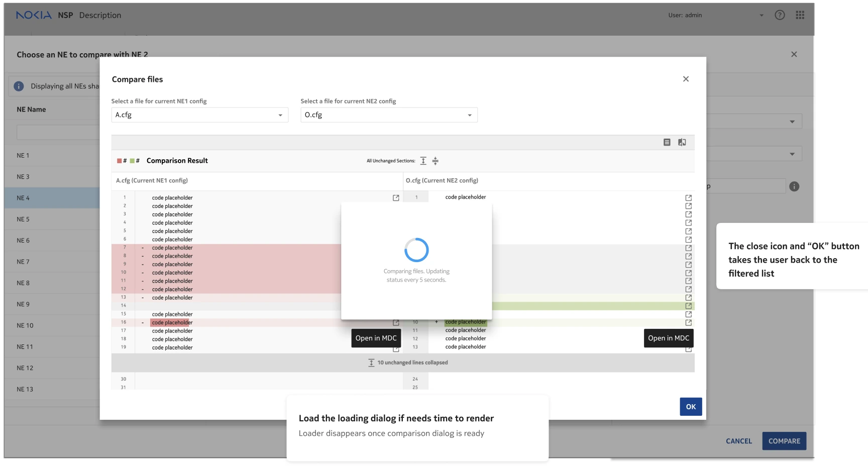Viewport: 868px width, 471px height.
Task: Select NE 12 in the list
Action: coord(52,368)
